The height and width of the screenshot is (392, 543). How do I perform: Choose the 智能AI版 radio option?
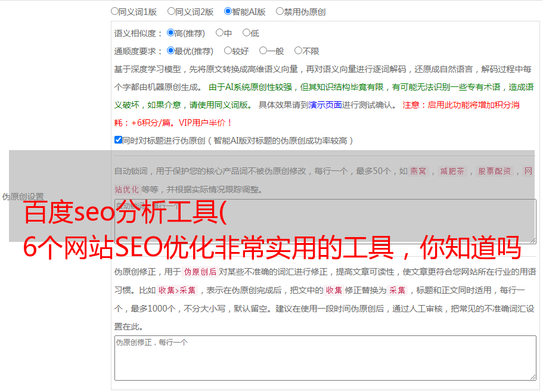pyautogui.click(x=228, y=11)
